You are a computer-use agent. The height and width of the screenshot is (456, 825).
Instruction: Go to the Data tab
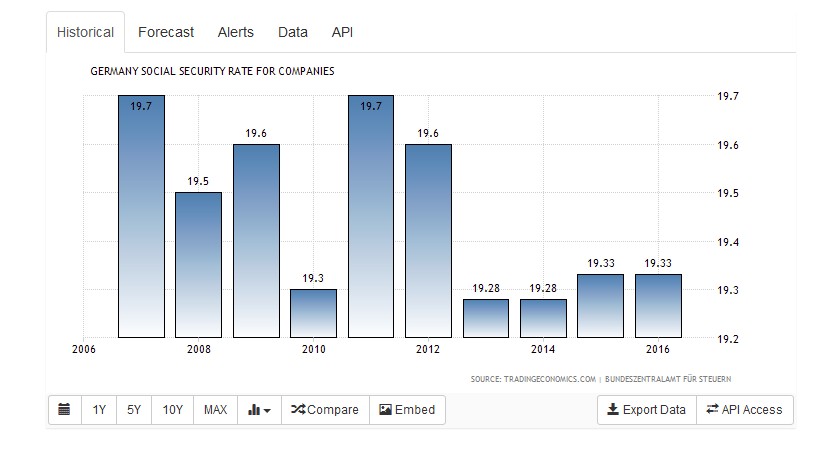293,32
